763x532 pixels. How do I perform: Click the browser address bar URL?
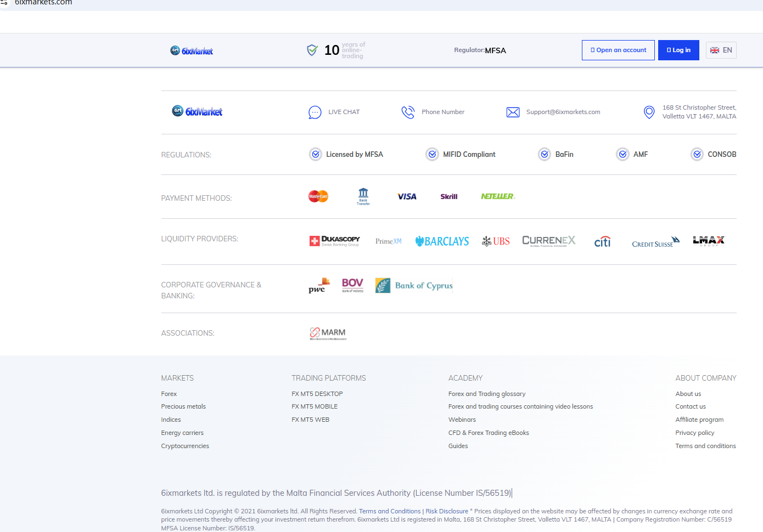43,3
